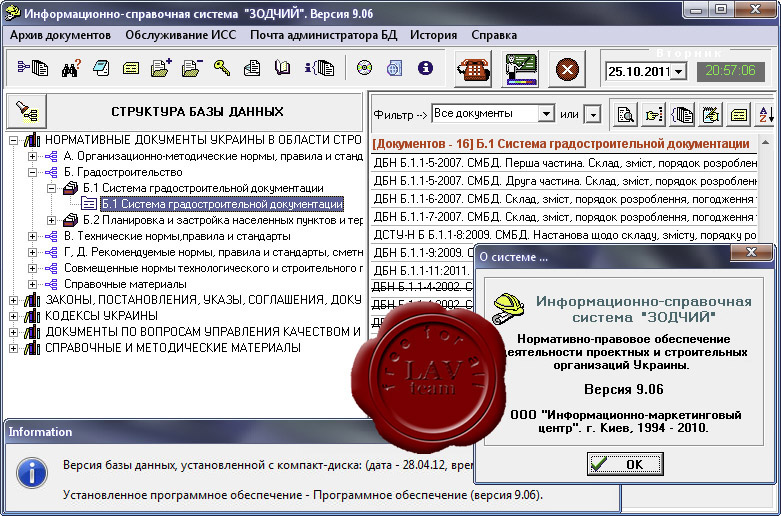Click the folder with plus icon

[x=161, y=68]
